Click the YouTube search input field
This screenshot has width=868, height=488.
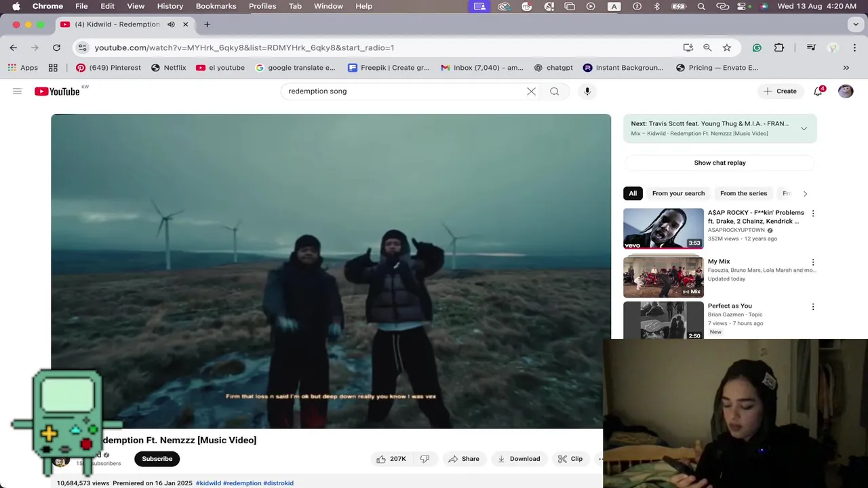[x=403, y=91]
